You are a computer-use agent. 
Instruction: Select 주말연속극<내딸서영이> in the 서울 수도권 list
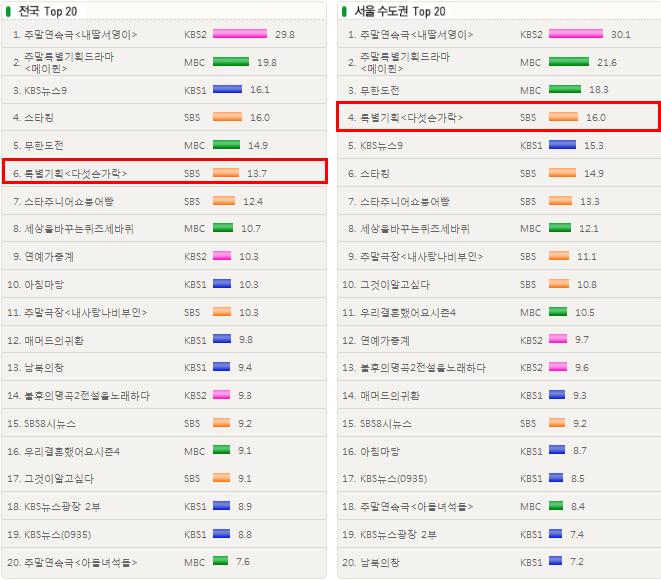[416, 35]
